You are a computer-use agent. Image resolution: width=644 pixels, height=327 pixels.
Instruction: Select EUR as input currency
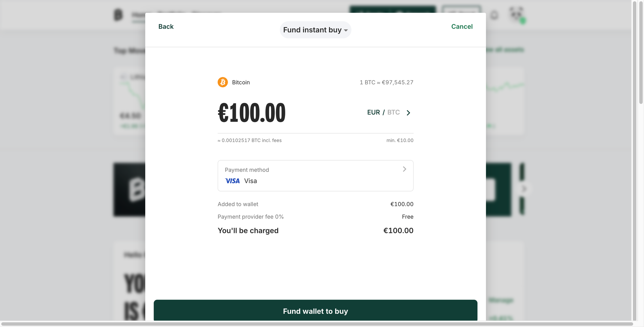tap(374, 112)
